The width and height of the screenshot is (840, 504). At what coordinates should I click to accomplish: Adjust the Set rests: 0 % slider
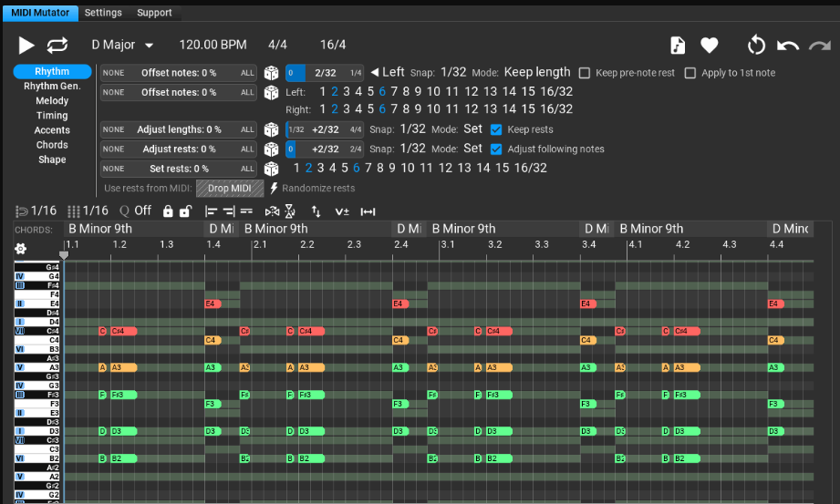coord(179,169)
